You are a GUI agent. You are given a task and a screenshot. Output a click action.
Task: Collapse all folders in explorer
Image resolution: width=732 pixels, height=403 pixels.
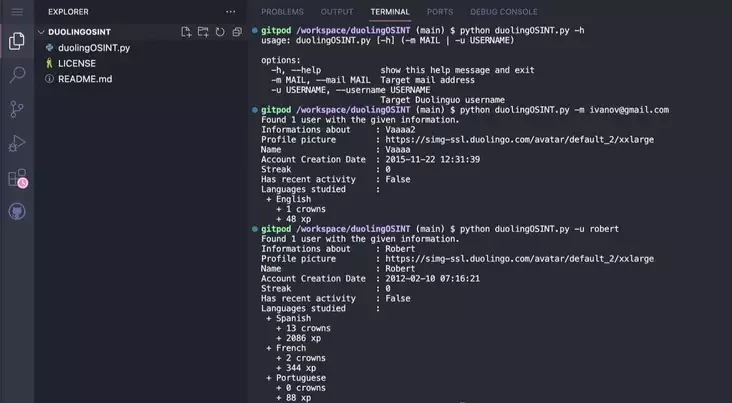click(237, 32)
